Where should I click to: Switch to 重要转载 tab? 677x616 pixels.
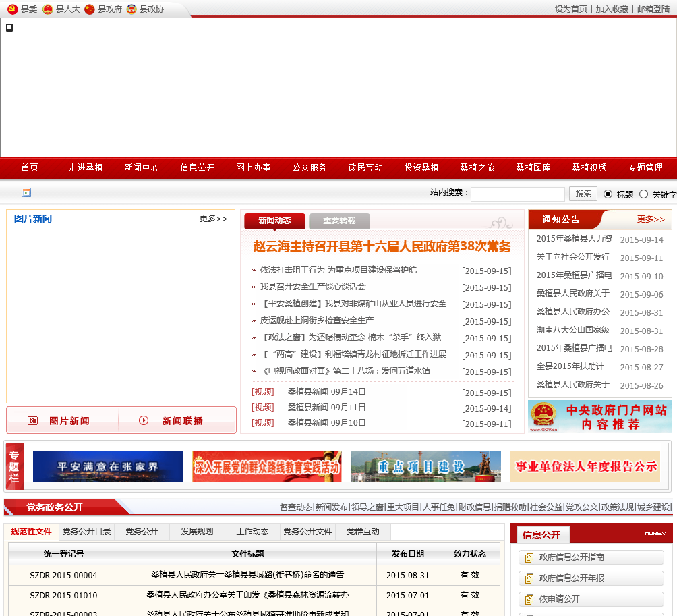339,221
